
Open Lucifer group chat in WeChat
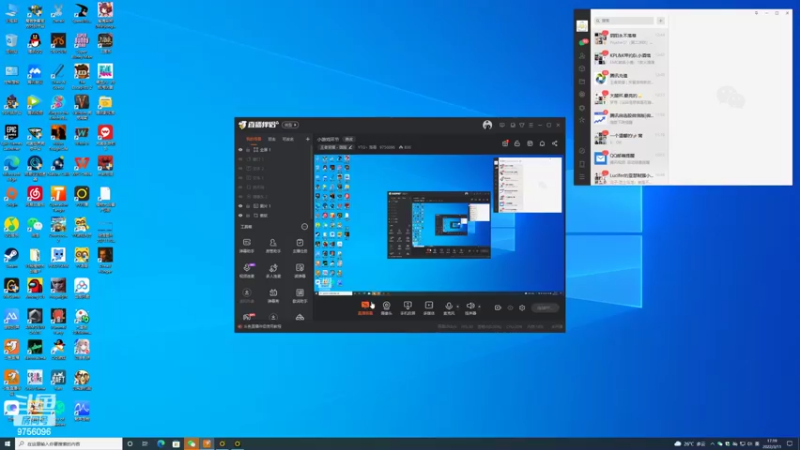(x=630, y=177)
